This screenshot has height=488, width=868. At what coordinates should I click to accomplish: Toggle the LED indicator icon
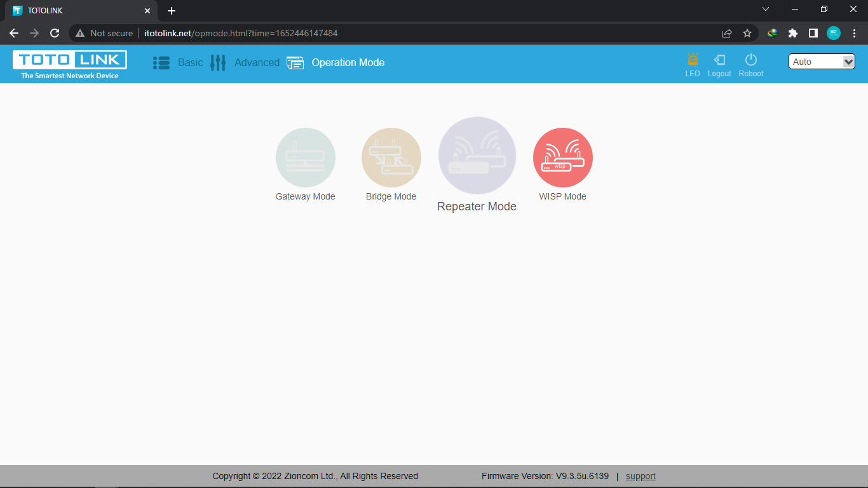[x=693, y=60]
